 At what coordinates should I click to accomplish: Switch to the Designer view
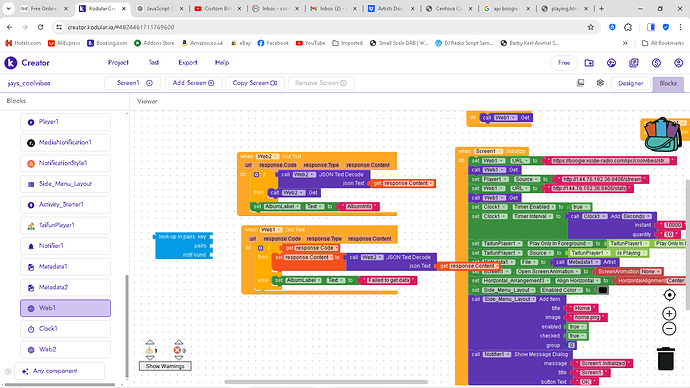click(x=630, y=83)
